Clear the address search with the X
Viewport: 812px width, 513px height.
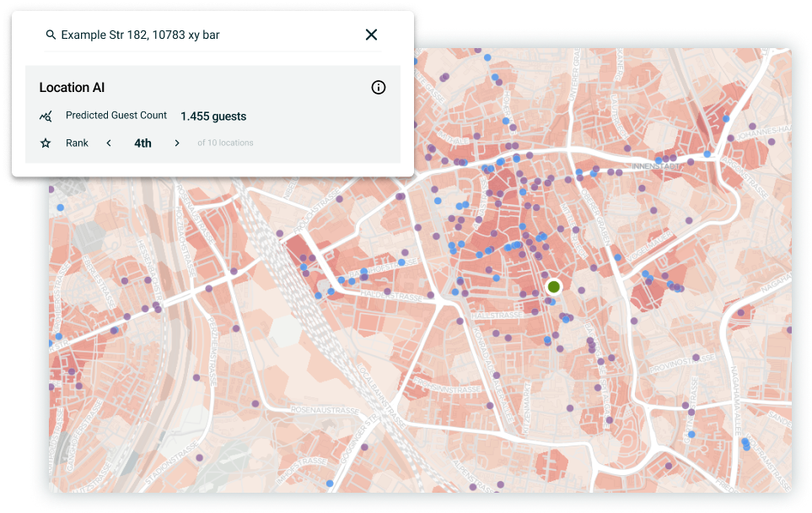click(371, 35)
